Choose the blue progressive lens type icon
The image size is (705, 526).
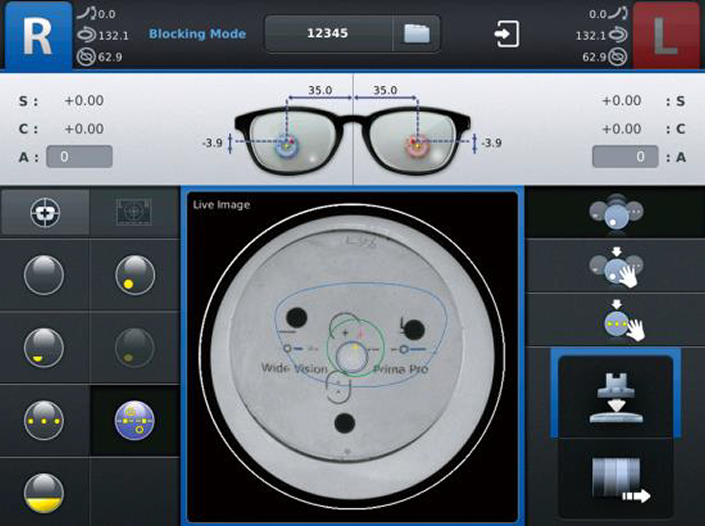pyautogui.click(x=135, y=421)
